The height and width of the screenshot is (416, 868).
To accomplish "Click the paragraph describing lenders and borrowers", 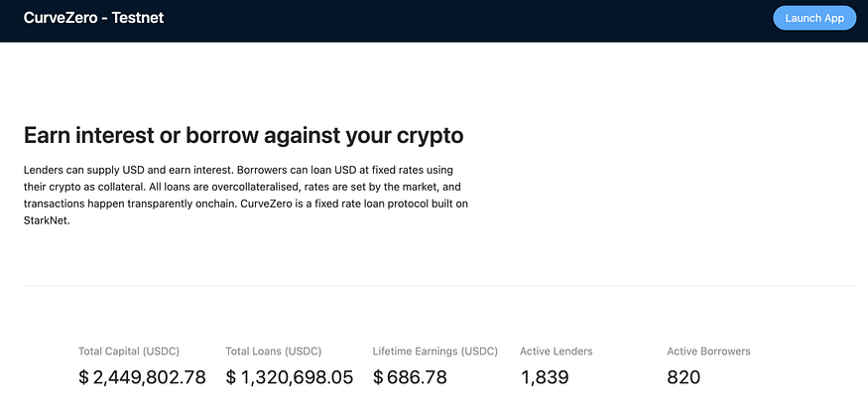I will (246, 195).
